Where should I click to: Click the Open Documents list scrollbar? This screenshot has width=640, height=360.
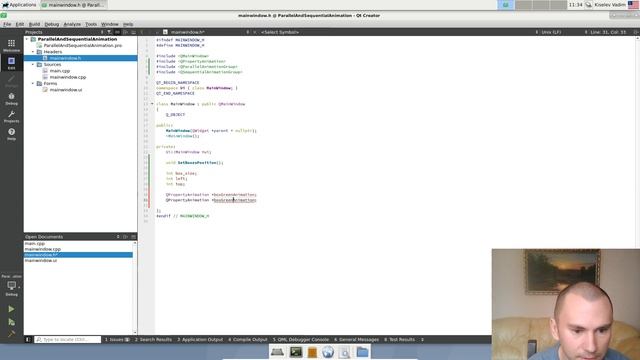click(x=135, y=288)
